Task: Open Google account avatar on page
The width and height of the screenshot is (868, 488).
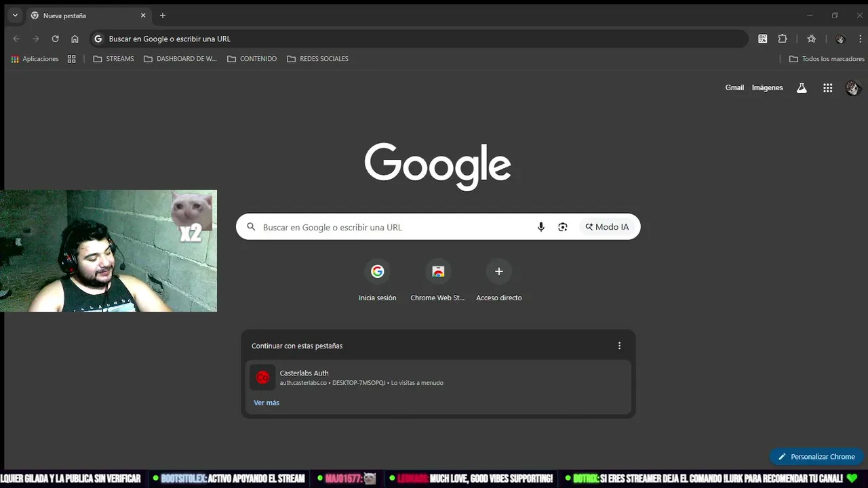Action: [853, 88]
